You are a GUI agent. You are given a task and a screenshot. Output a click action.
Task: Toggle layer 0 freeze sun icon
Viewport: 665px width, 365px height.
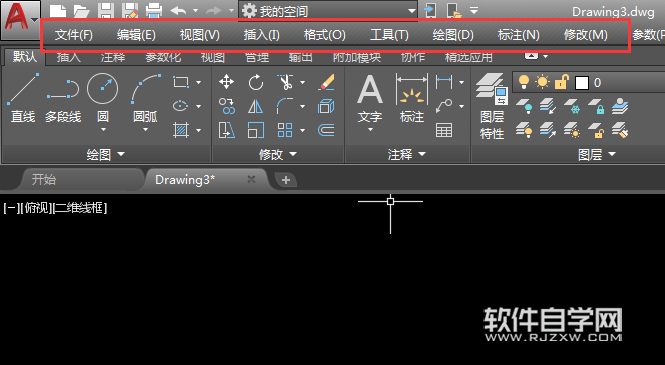[x=542, y=81]
